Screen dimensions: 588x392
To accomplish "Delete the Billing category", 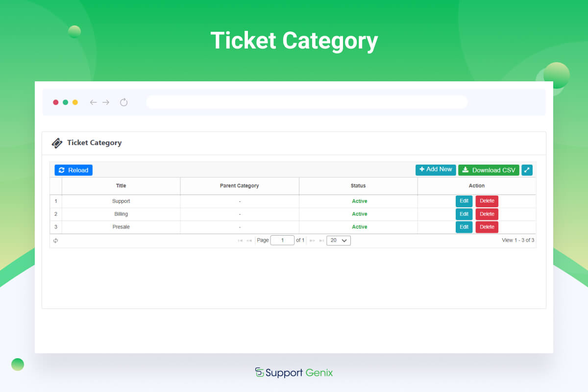I will 487,214.
